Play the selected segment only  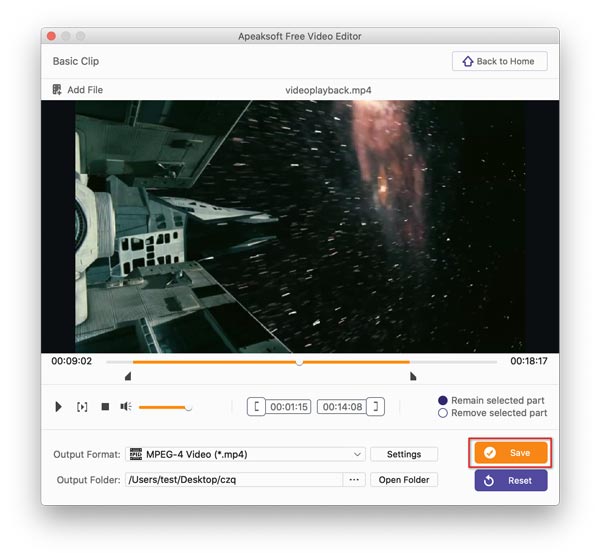[x=82, y=406]
